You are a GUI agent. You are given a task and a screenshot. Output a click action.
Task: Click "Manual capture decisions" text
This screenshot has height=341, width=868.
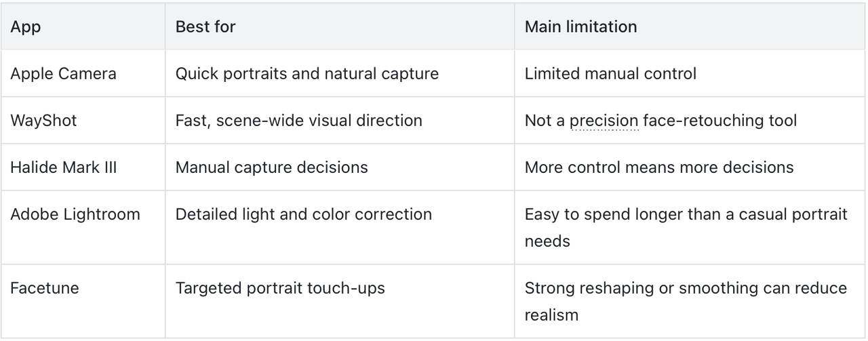[x=272, y=167]
